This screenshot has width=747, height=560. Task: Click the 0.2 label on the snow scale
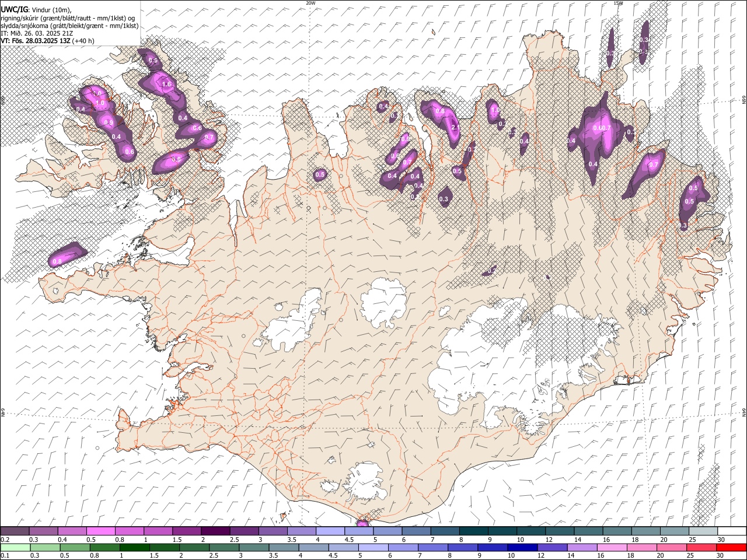(x=5, y=540)
